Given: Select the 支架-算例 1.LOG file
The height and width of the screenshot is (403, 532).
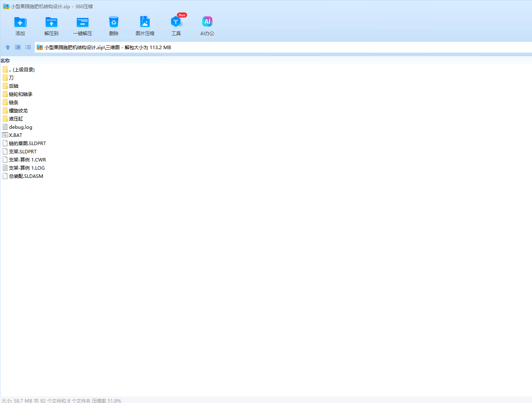Looking at the screenshot, I should pos(24,168).
